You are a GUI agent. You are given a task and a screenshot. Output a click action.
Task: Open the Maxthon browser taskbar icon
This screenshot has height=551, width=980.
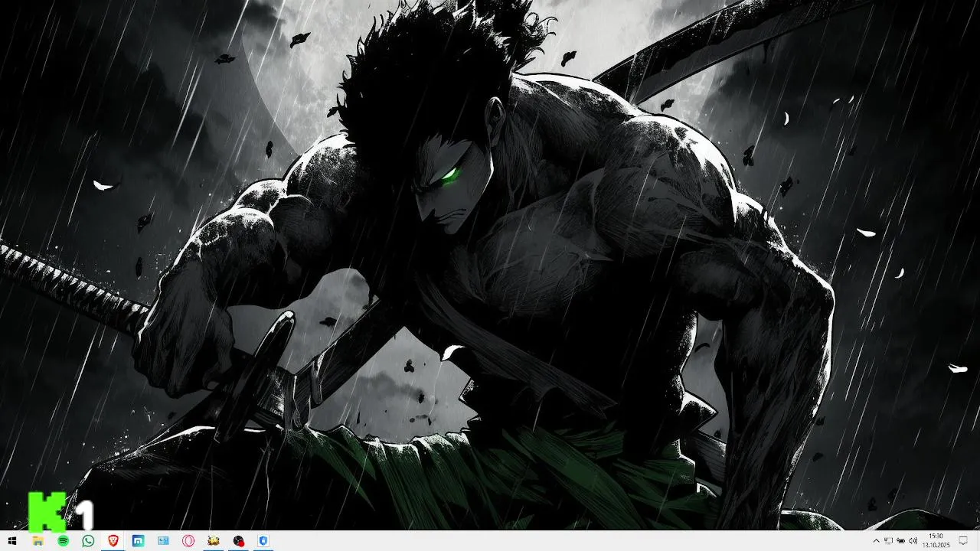pyautogui.click(x=138, y=541)
